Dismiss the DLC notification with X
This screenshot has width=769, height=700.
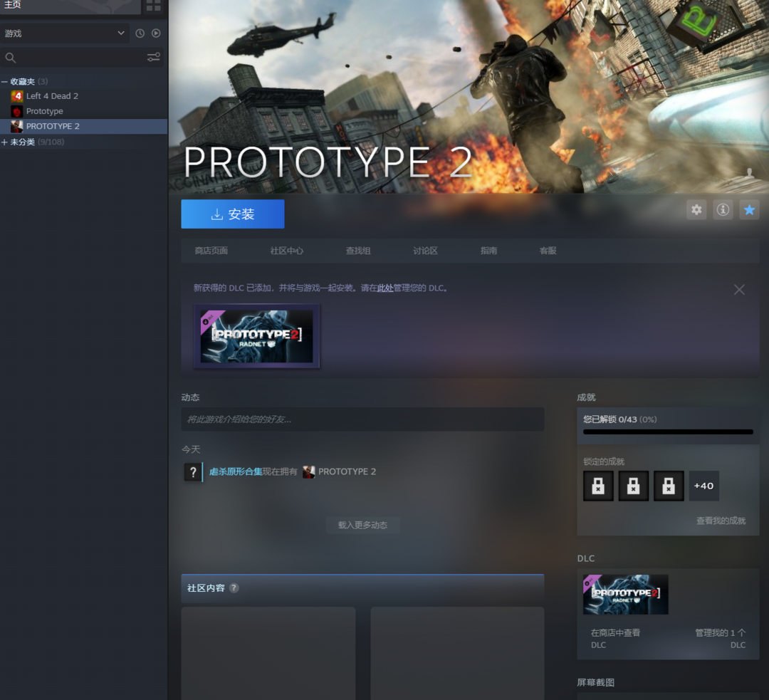[x=739, y=290]
